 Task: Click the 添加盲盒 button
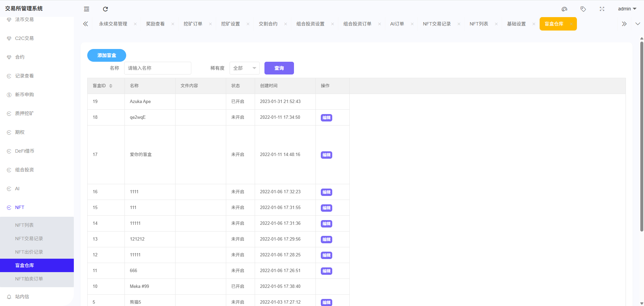tap(106, 55)
